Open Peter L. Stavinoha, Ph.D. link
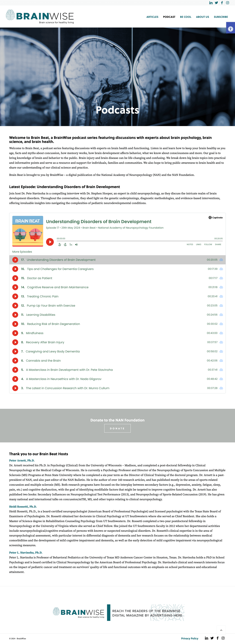The height and width of the screenshot is (644, 235). (x=26, y=553)
